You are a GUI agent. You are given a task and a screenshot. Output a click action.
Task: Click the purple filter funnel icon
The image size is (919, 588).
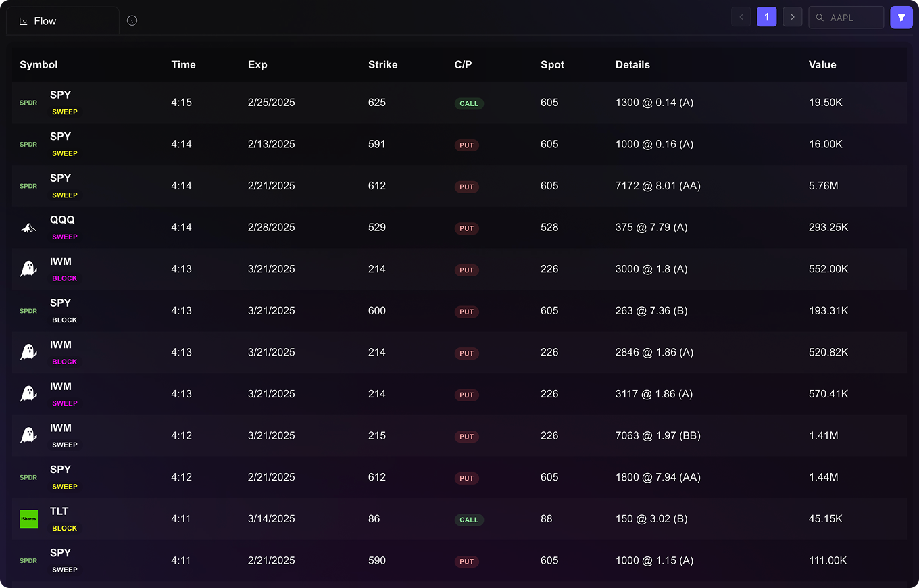901,18
